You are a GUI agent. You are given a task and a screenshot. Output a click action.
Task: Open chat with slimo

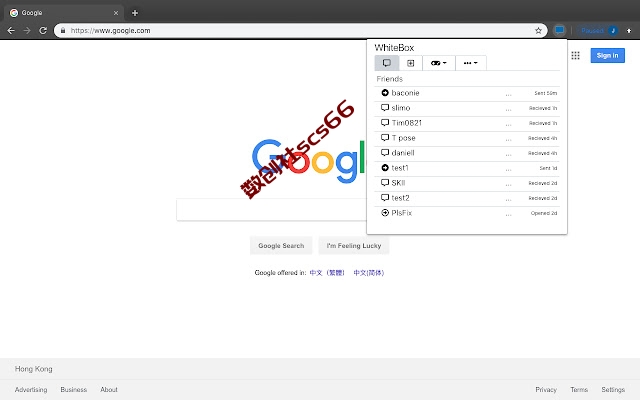click(467, 108)
